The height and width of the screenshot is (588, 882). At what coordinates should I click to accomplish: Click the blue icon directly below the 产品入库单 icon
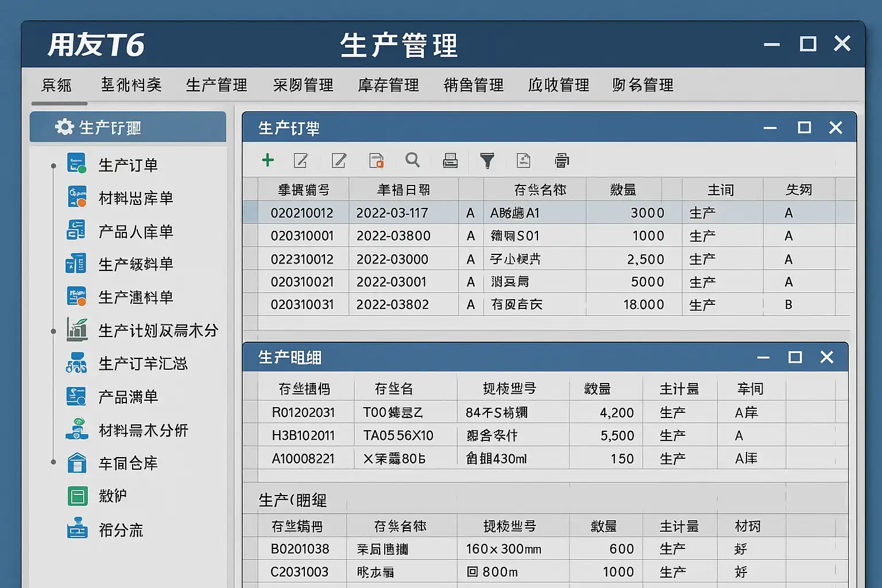click(x=76, y=264)
